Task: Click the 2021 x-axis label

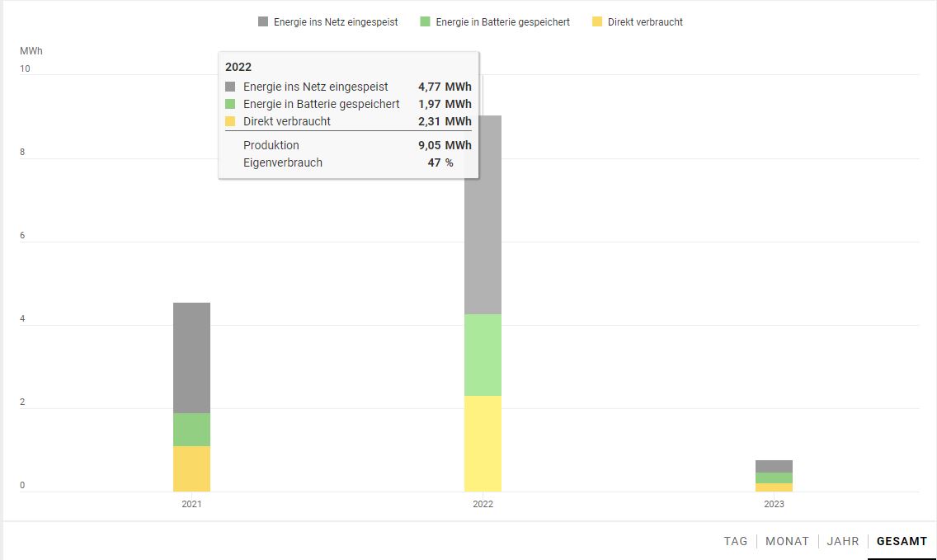Action: pyautogui.click(x=191, y=504)
